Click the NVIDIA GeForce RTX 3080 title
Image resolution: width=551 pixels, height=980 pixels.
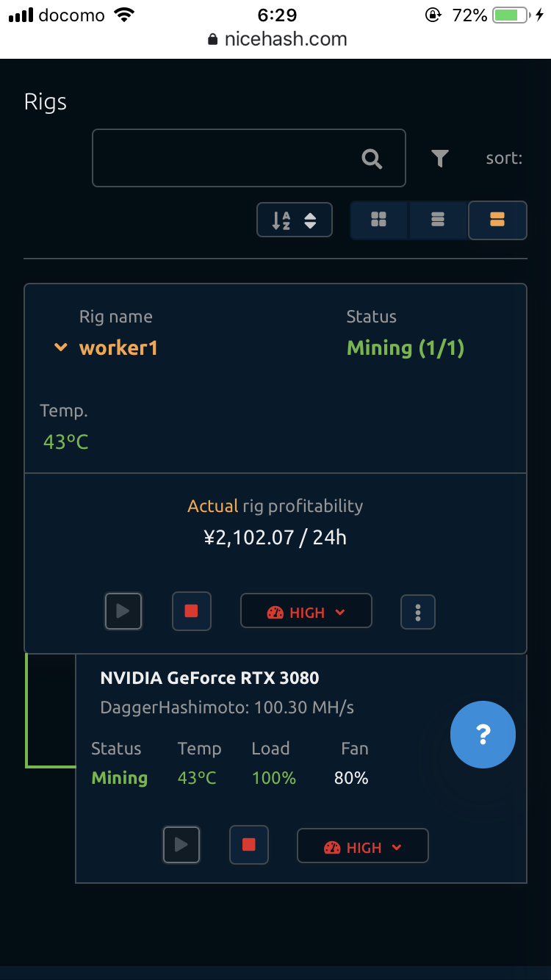coord(210,677)
